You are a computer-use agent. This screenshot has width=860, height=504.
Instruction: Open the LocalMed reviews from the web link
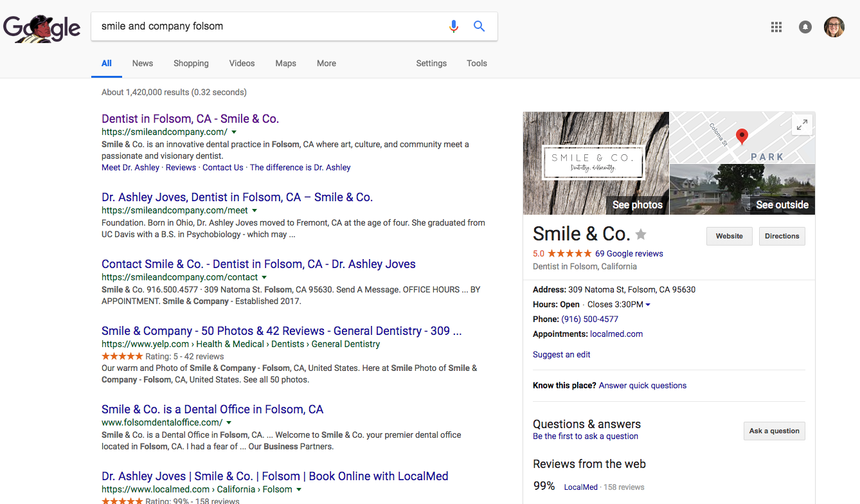tap(581, 487)
